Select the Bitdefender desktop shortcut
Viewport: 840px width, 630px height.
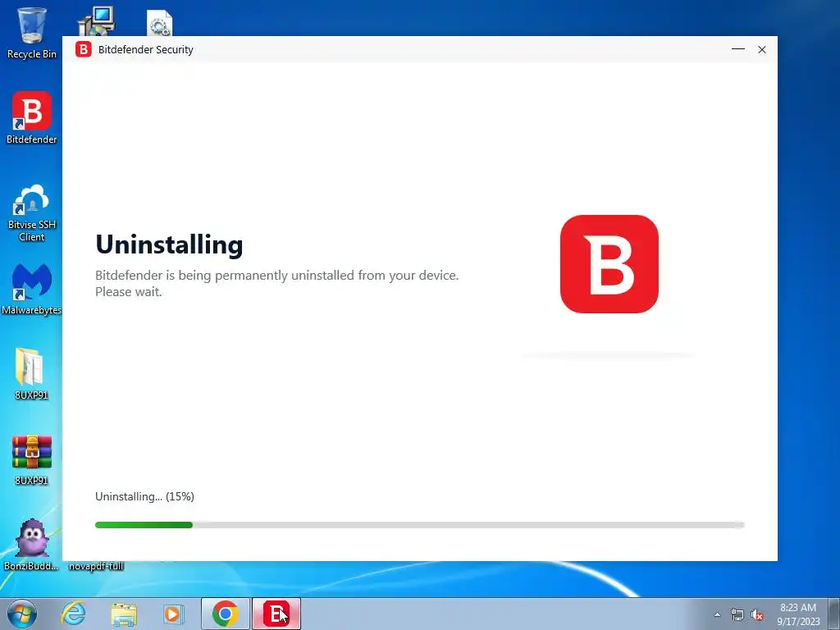click(x=32, y=118)
